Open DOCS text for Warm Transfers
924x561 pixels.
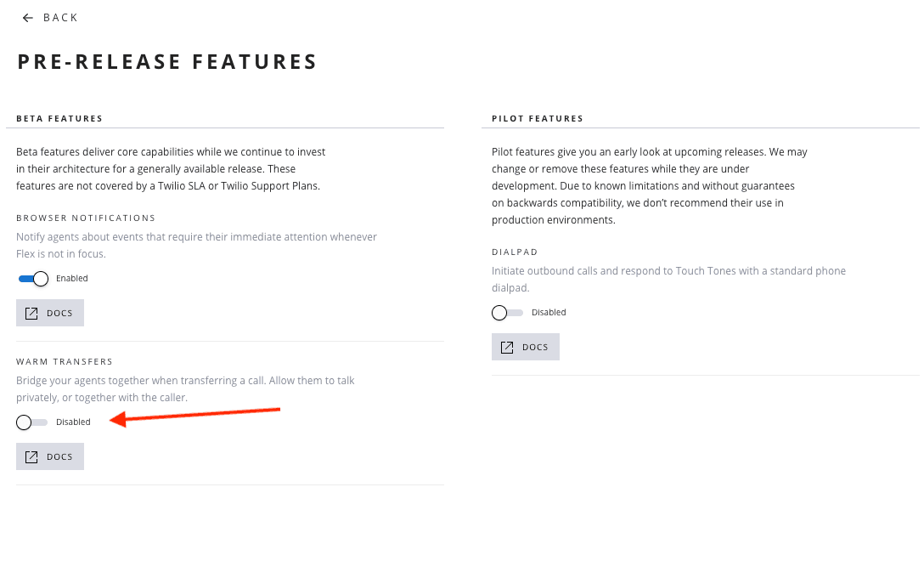pos(59,457)
